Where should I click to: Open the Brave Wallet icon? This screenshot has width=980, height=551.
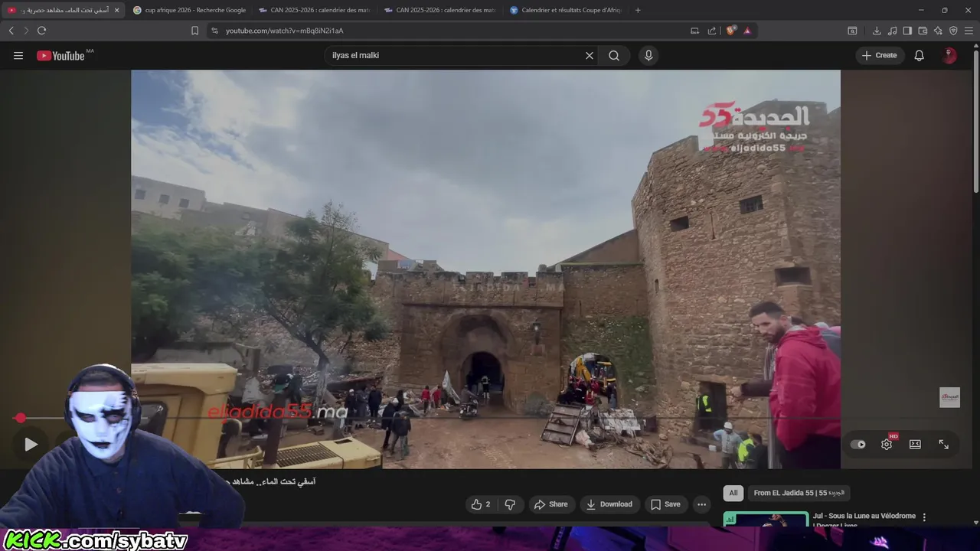pyautogui.click(x=923, y=31)
